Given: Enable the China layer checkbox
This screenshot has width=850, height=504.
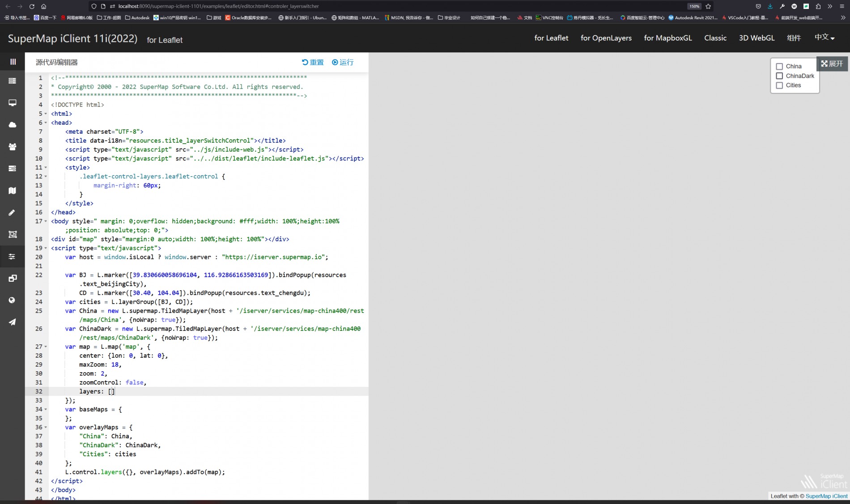Looking at the screenshot, I should 779,66.
